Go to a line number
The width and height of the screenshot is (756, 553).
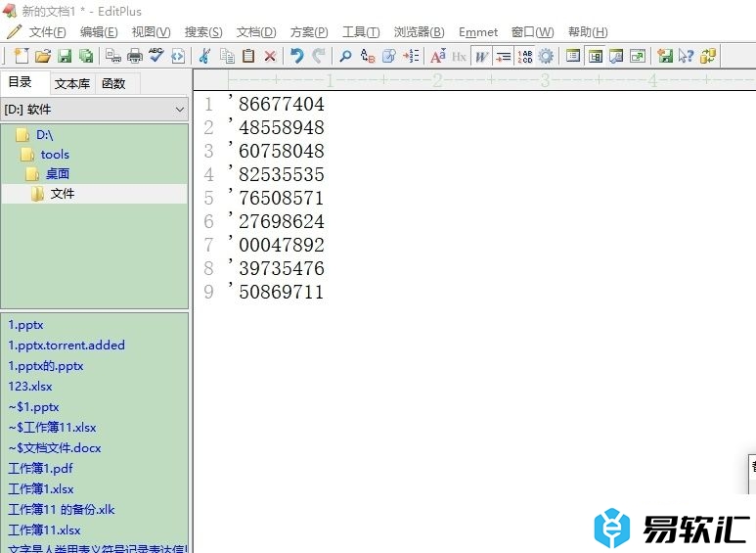[411, 57]
